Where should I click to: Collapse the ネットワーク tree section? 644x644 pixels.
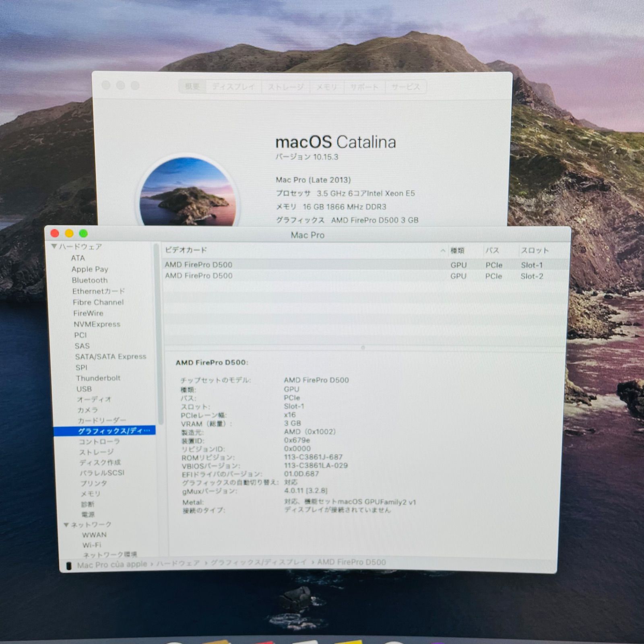(66, 525)
